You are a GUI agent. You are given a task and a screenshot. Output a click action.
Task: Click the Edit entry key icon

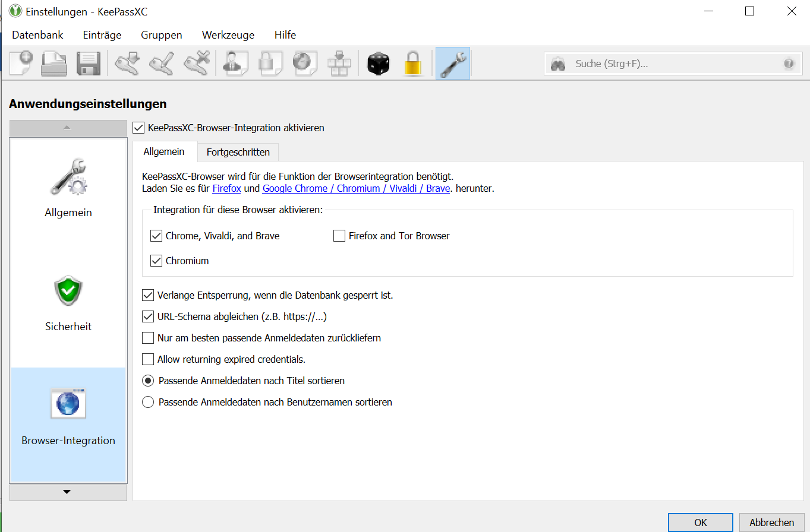click(x=161, y=63)
